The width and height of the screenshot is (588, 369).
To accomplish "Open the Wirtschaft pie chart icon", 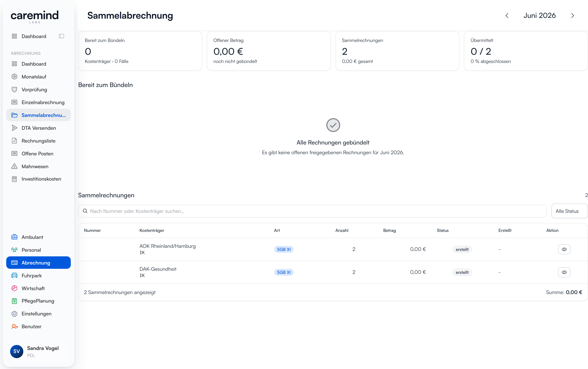I will pyautogui.click(x=14, y=288).
